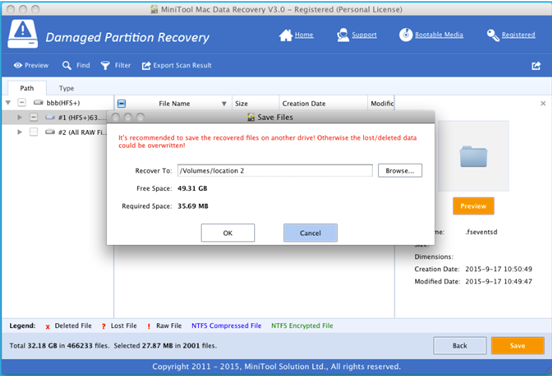Open Find with the magnifier icon
The height and width of the screenshot is (376, 552).
coord(67,65)
